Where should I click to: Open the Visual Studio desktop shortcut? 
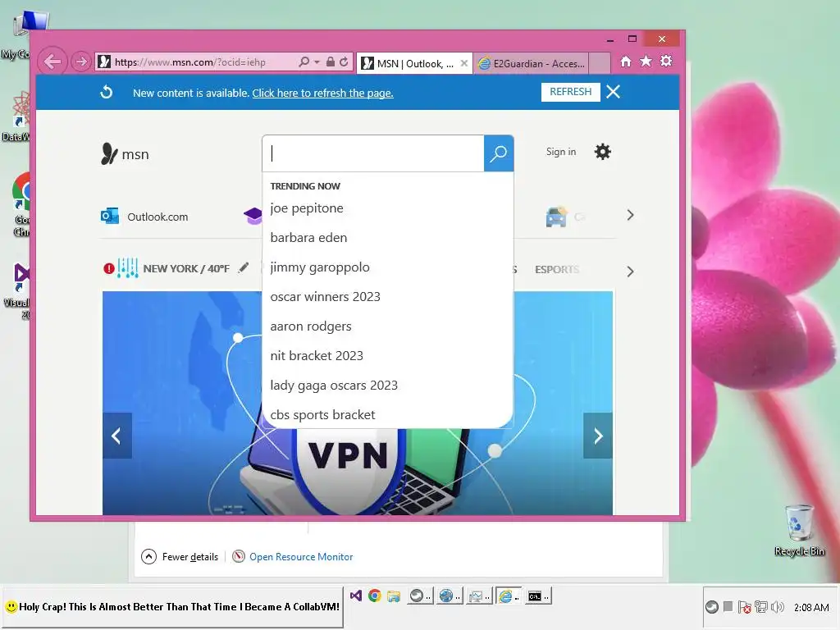tap(18, 290)
